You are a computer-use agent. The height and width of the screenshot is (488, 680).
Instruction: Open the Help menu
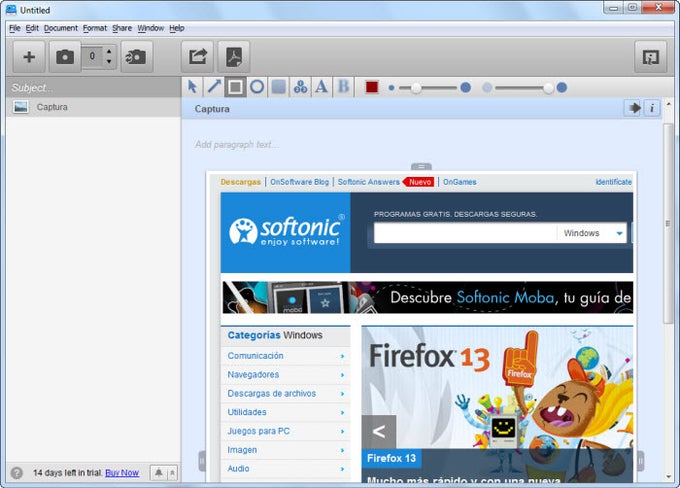[x=177, y=28]
